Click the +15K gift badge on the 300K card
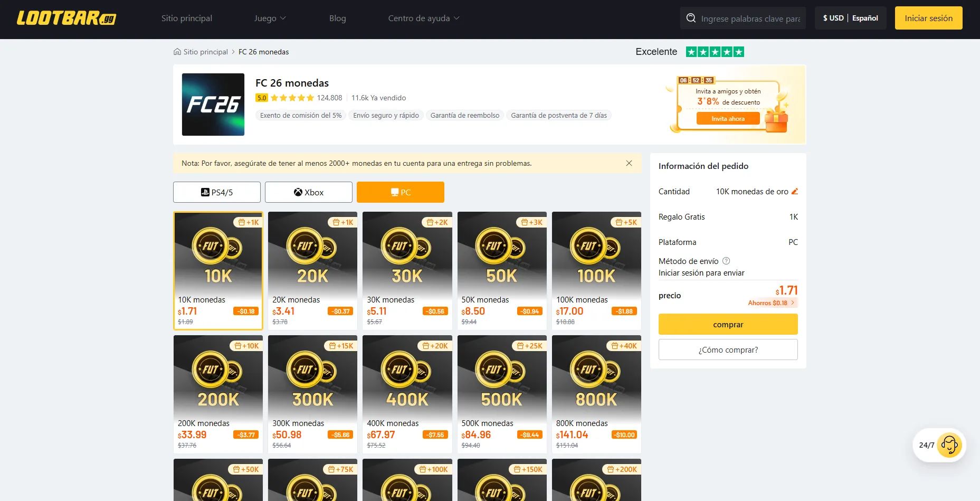 click(341, 346)
